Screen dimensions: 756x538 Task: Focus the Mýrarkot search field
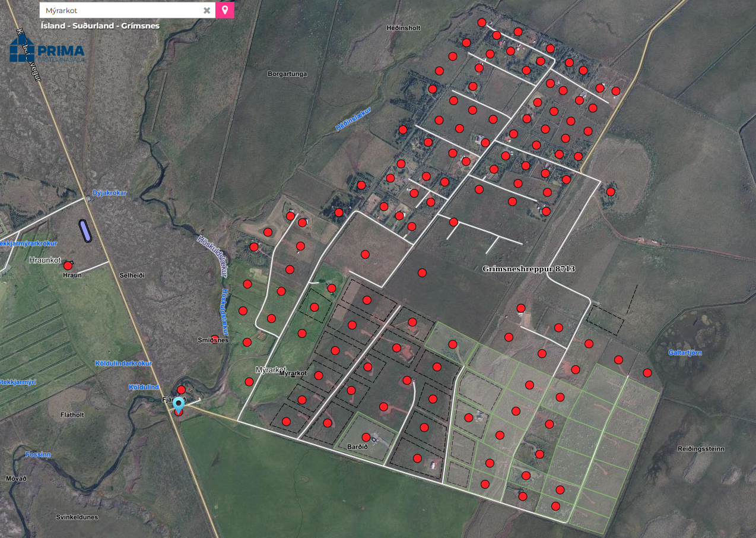pyautogui.click(x=119, y=10)
